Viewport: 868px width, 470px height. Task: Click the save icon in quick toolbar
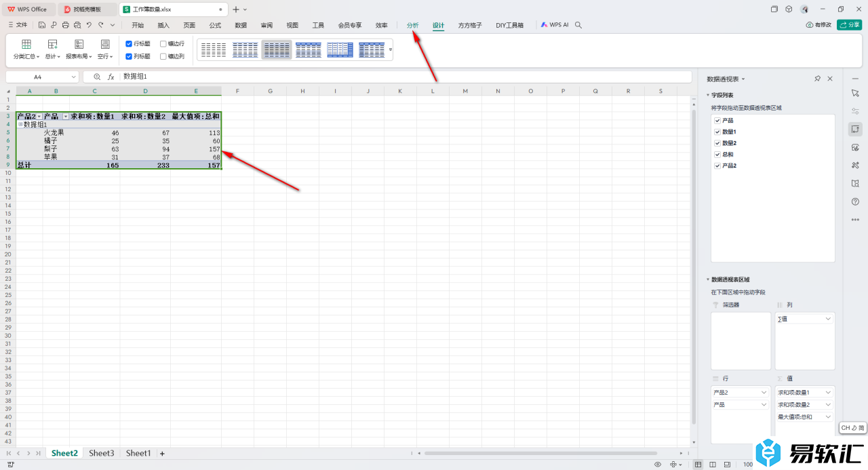tap(42, 25)
